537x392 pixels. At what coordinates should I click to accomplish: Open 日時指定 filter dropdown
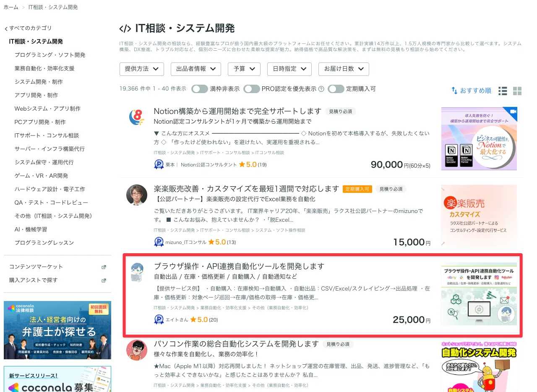pos(289,69)
